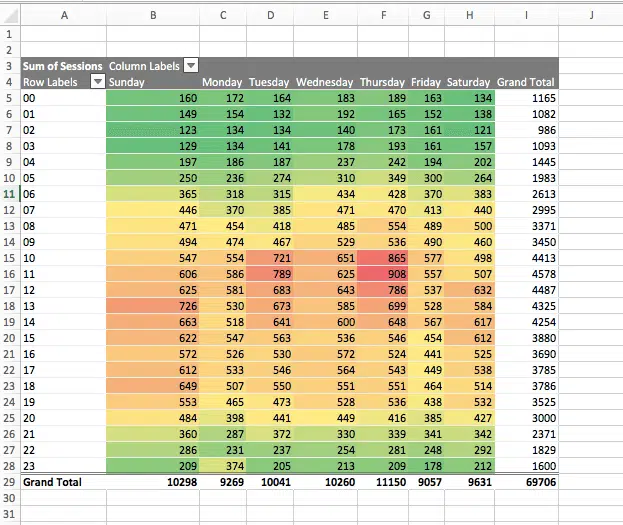Select the Sunday cell with value 726
The image size is (623, 525).
tap(153, 305)
